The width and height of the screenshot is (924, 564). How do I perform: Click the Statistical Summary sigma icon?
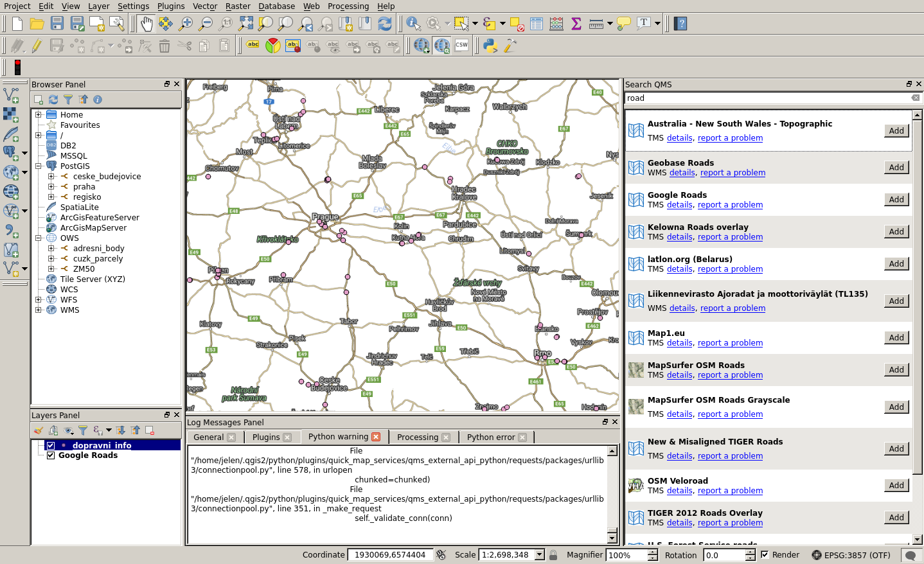[x=576, y=24]
